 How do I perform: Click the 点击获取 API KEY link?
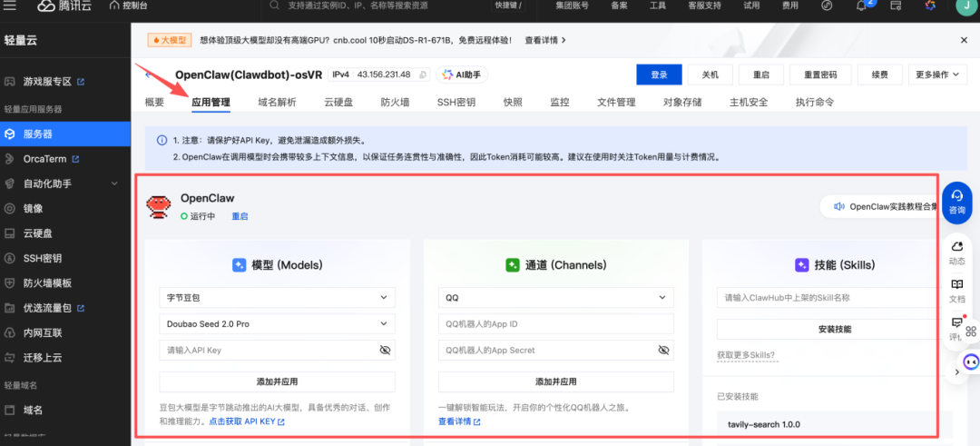tap(247, 421)
